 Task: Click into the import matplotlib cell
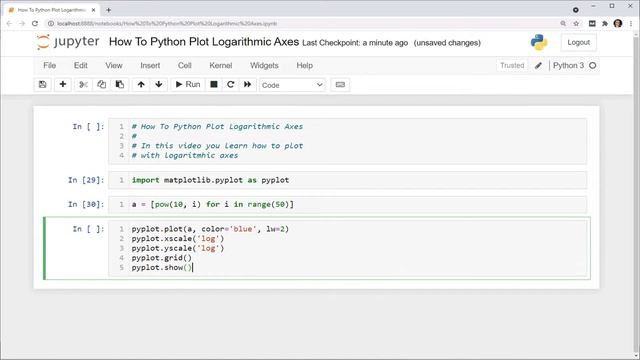point(348,180)
